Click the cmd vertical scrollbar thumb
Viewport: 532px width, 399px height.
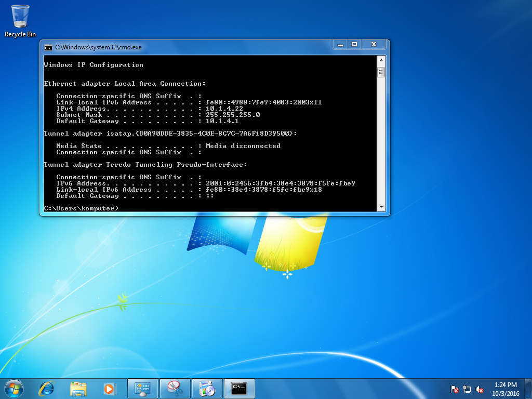pos(381,72)
